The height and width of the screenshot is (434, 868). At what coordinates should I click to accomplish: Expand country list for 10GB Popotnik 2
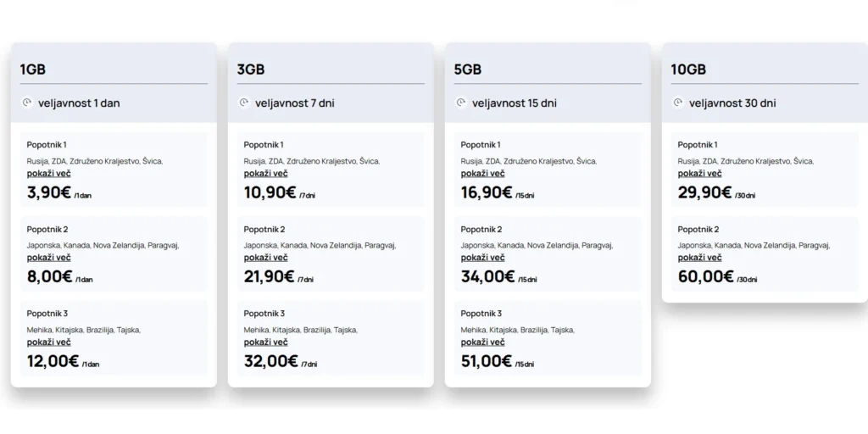(700, 258)
